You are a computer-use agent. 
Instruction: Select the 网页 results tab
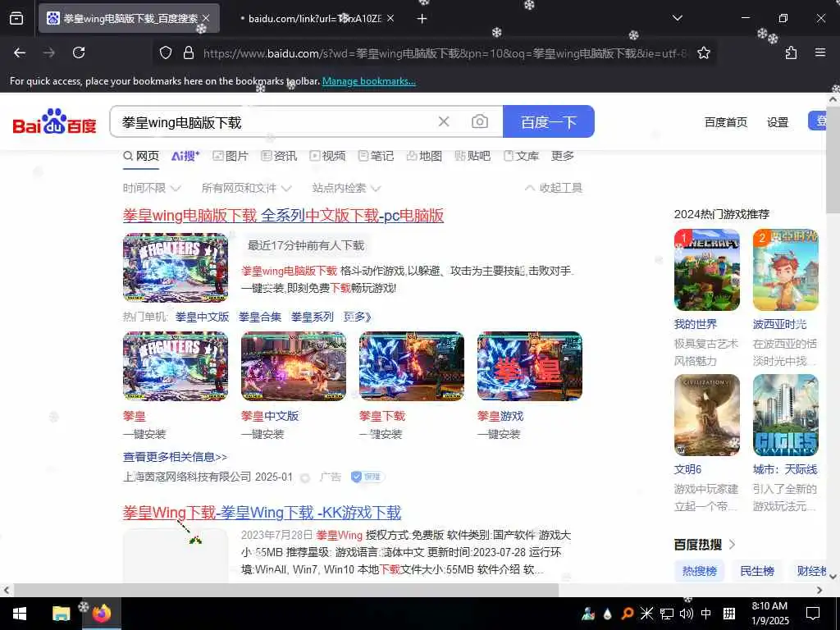141,156
